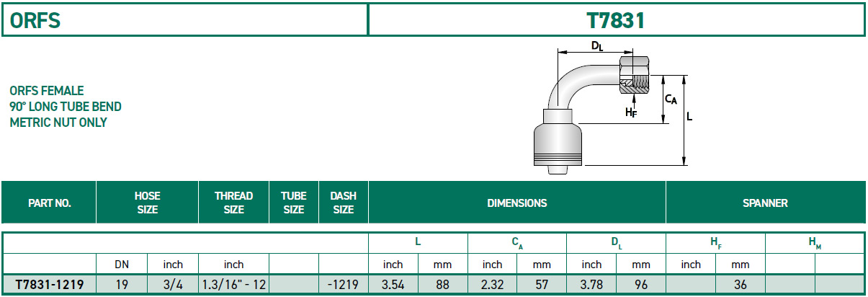Click the DASH SIZE column header
The image size is (868, 297).
click(x=343, y=203)
